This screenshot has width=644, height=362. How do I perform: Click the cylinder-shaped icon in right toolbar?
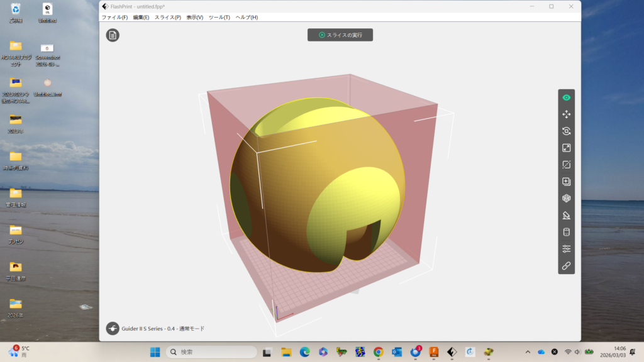pyautogui.click(x=566, y=232)
